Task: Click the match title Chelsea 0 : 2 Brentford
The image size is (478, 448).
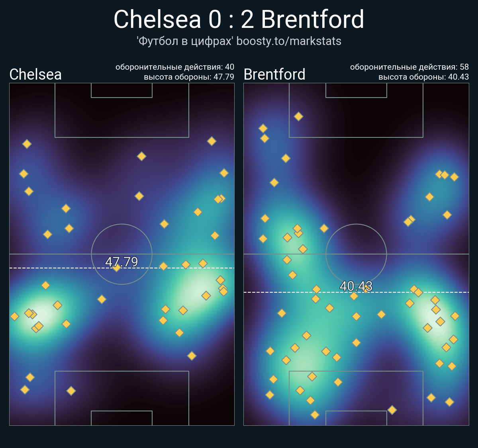Action: coord(239,19)
